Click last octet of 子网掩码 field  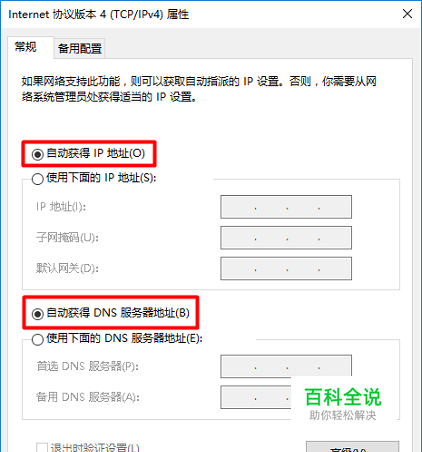tap(334, 238)
